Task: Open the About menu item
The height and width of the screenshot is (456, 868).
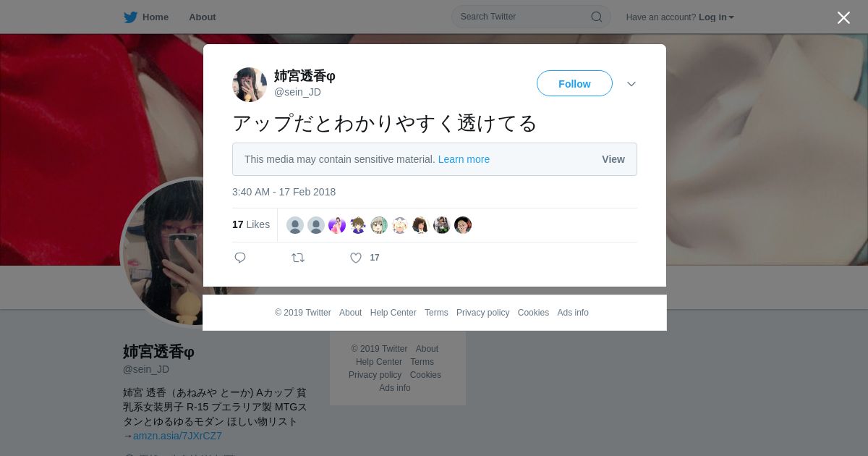Action: point(202,17)
